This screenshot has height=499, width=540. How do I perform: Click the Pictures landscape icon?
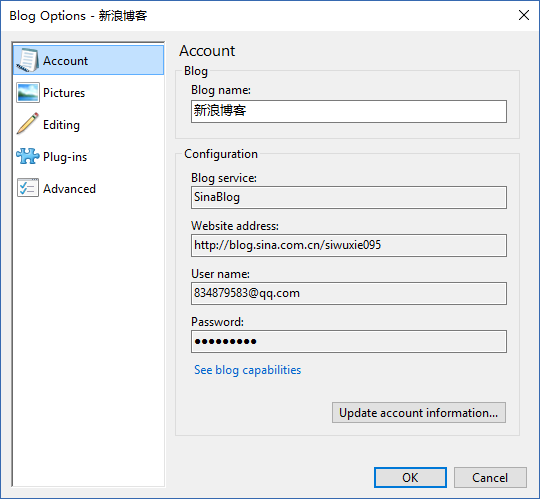coord(28,93)
